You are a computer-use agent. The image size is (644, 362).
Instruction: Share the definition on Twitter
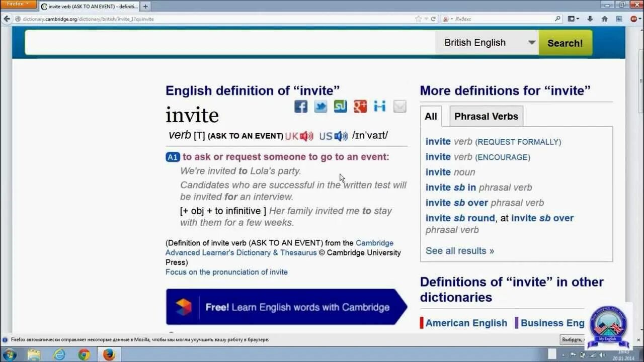pos(320,106)
